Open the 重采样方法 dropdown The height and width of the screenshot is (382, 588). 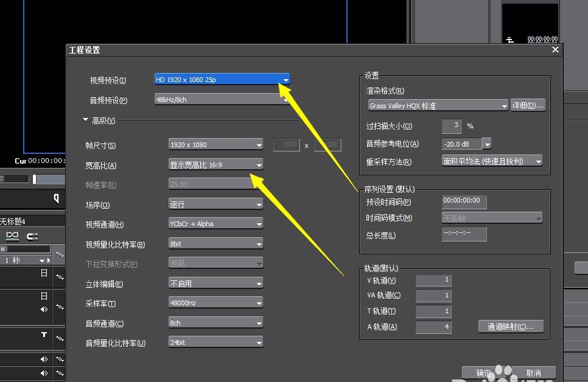pos(492,161)
